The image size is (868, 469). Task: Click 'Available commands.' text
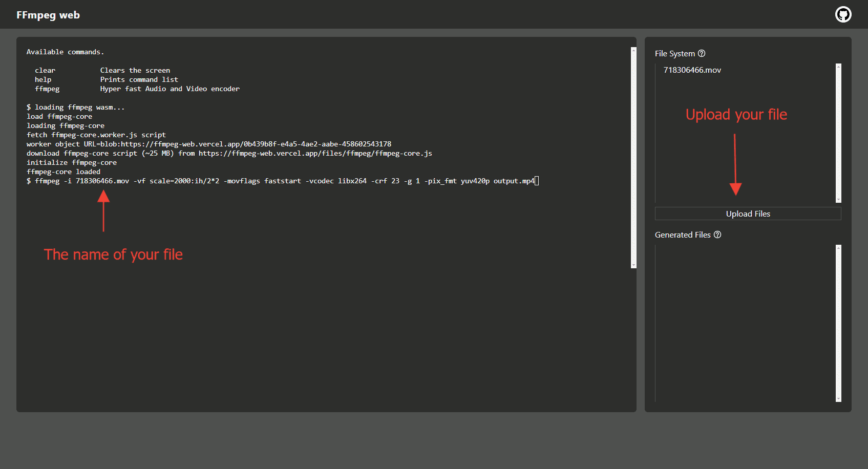click(65, 52)
